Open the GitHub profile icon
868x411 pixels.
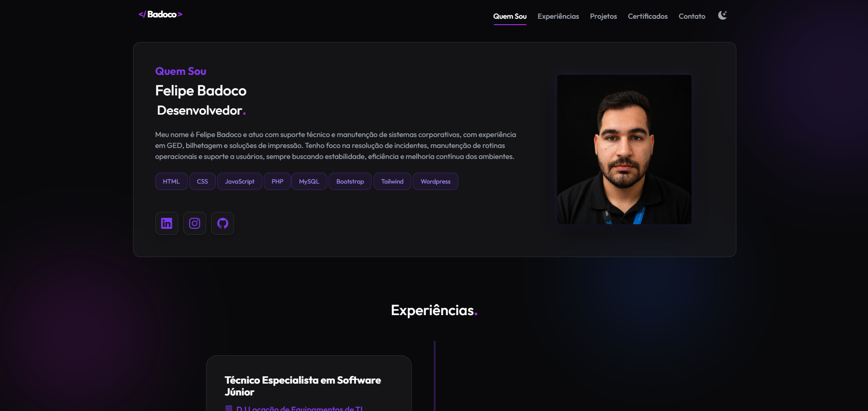pyautogui.click(x=223, y=223)
